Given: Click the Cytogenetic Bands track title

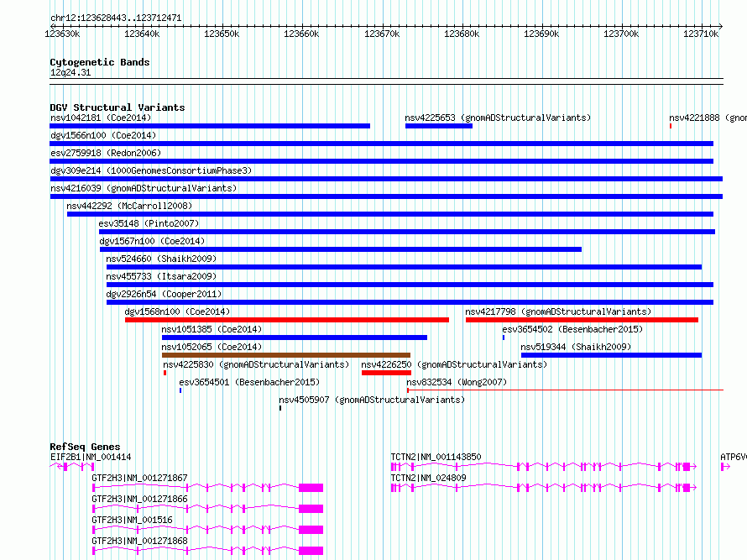Looking at the screenshot, I should 100,62.
